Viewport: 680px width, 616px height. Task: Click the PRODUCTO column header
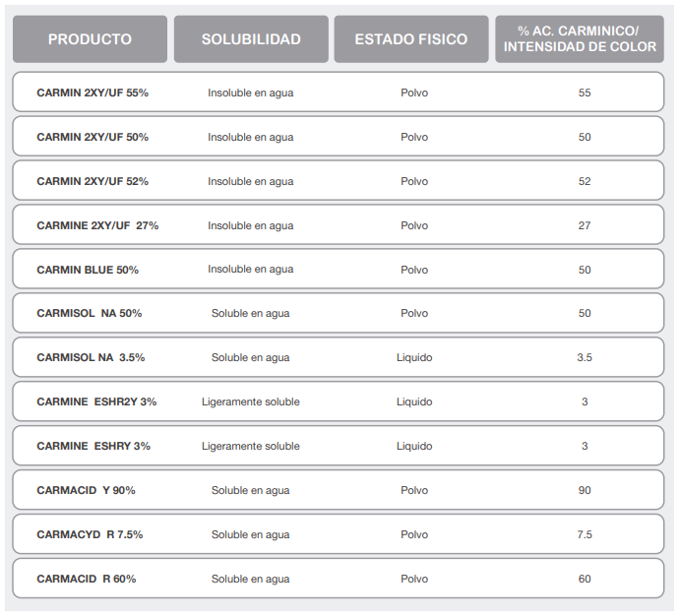click(x=90, y=39)
